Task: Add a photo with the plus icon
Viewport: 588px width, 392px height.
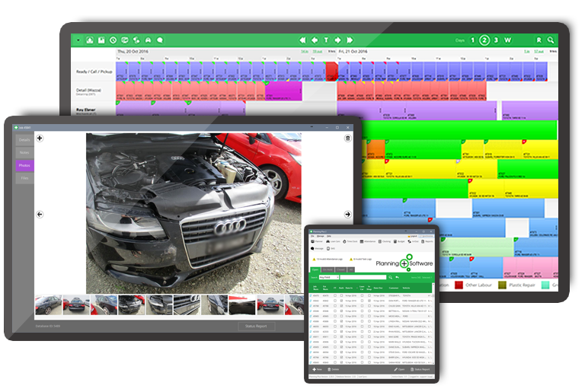Action: click(x=40, y=138)
